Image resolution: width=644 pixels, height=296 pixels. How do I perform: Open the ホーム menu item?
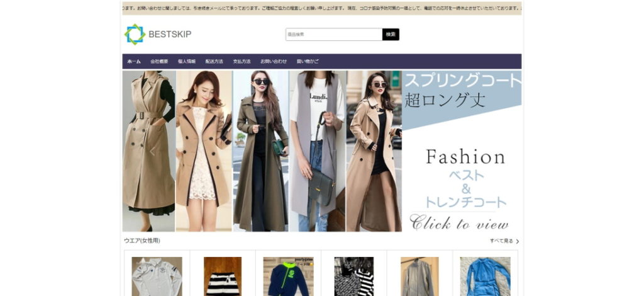click(x=134, y=62)
